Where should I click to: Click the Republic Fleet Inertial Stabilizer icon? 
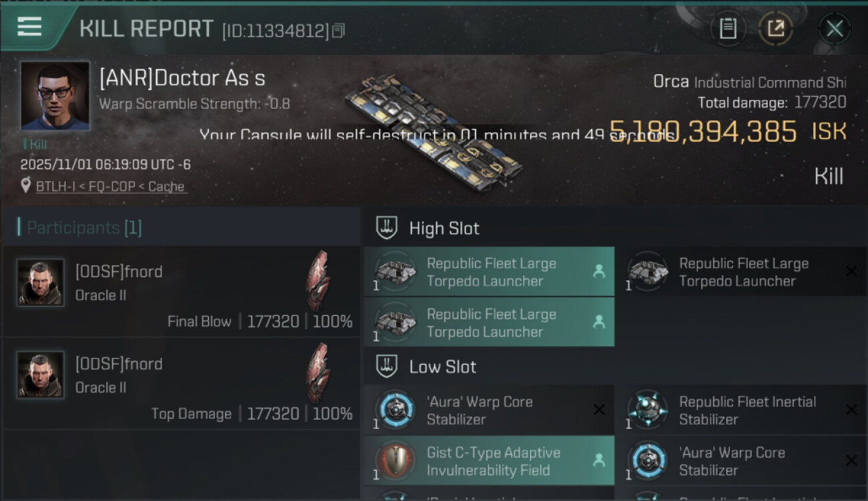pyautogui.click(x=647, y=410)
